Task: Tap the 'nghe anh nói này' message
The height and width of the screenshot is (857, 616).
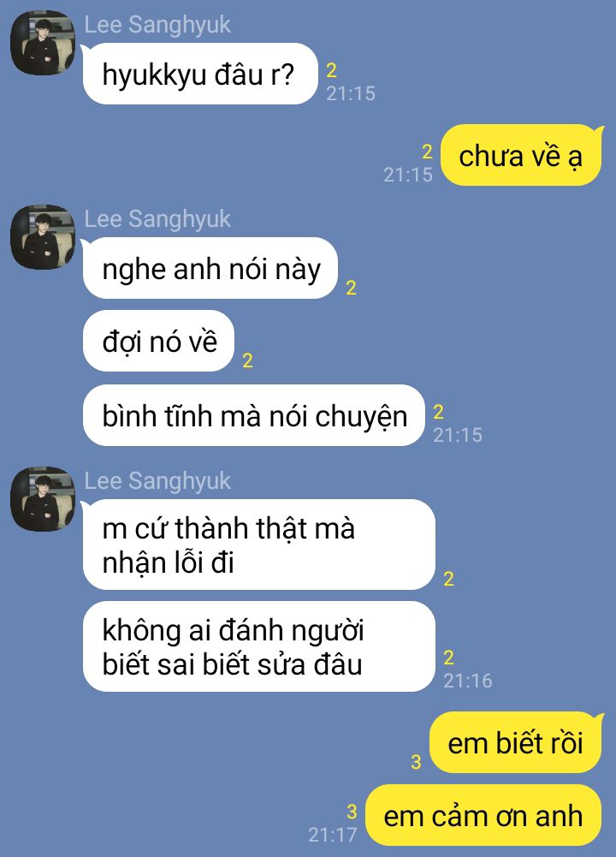Action: pyautogui.click(x=210, y=268)
